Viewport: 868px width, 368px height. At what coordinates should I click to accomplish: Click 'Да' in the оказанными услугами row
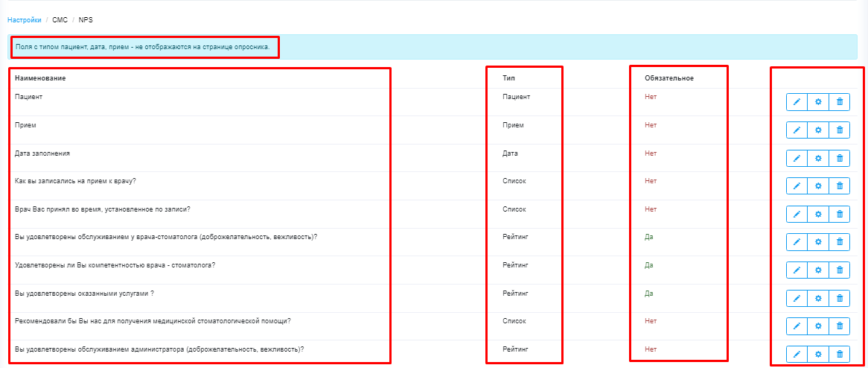649,294
